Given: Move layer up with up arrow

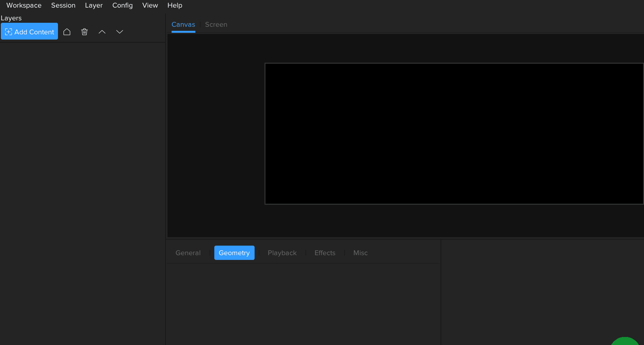Looking at the screenshot, I should (x=102, y=32).
